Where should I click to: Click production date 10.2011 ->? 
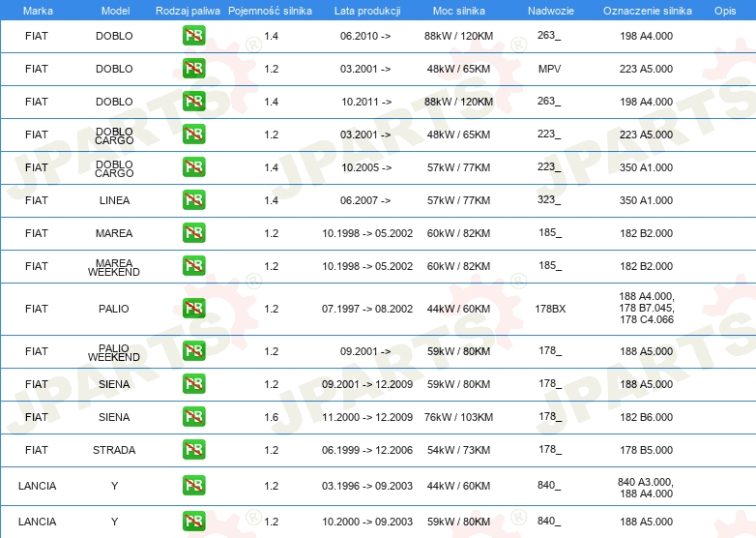(x=366, y=102)
